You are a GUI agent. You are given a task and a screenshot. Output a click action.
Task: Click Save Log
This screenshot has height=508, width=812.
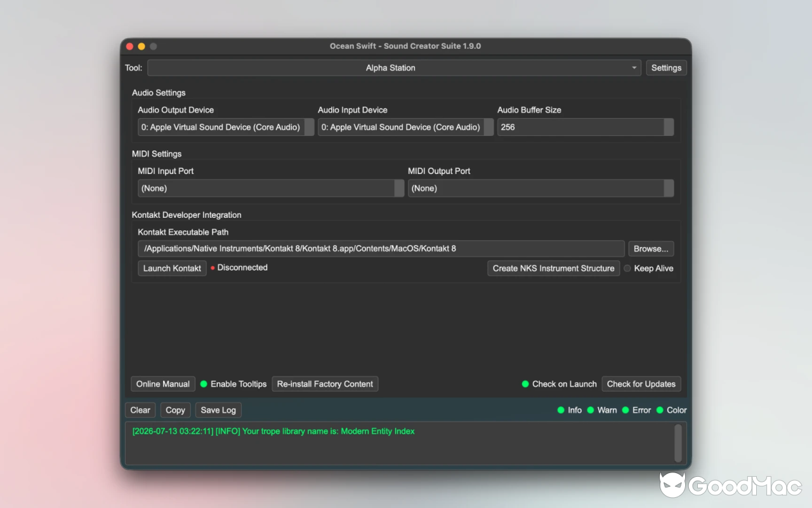[x=218, y=410]
